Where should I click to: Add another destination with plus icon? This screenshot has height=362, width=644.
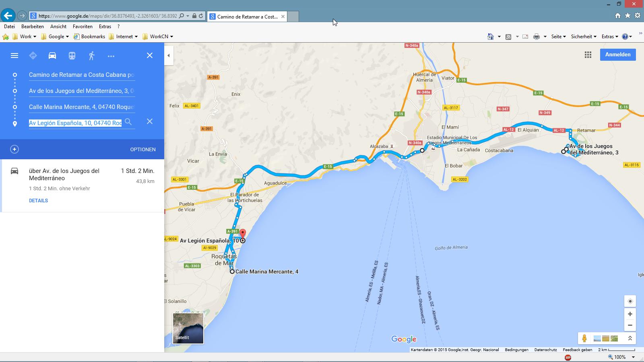click(x=14, y=149)
